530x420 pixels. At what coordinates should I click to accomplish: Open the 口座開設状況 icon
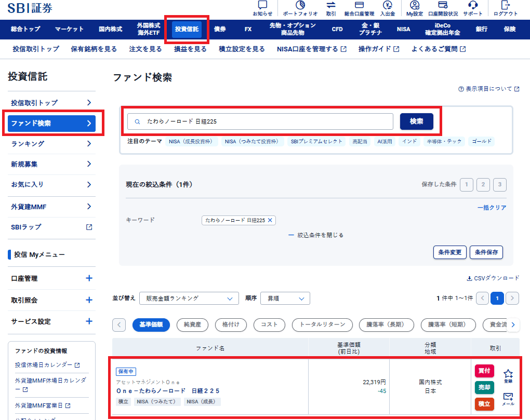443,5
